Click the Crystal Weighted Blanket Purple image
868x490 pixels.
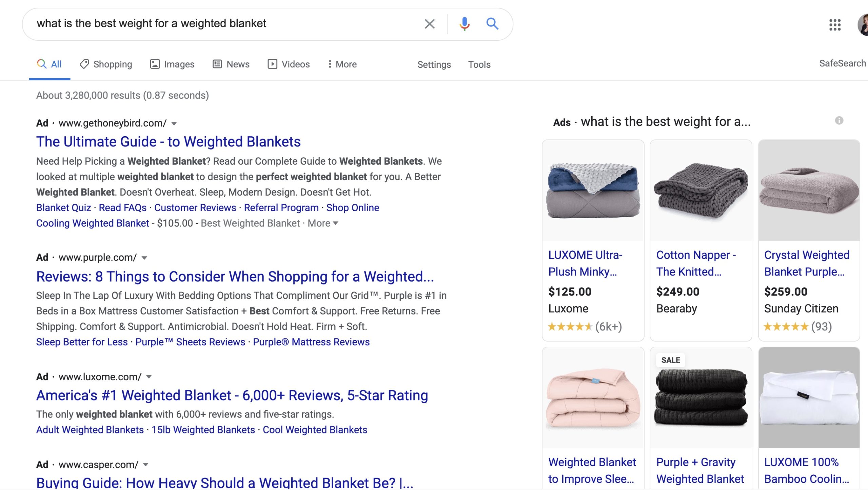[x=809, y=191]
